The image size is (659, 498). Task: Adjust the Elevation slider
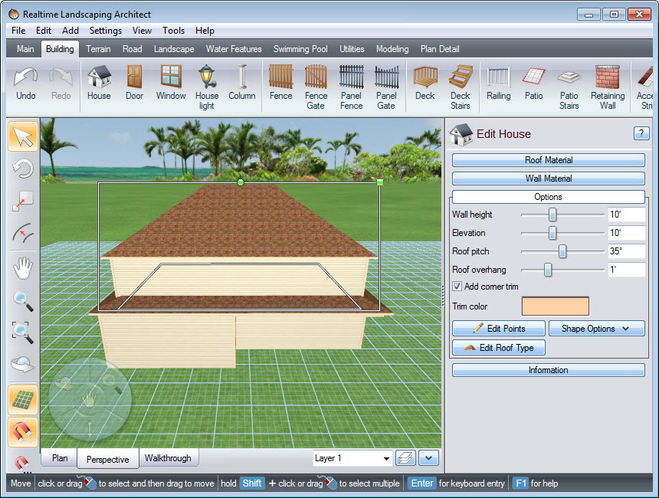[x=553, y=233]
